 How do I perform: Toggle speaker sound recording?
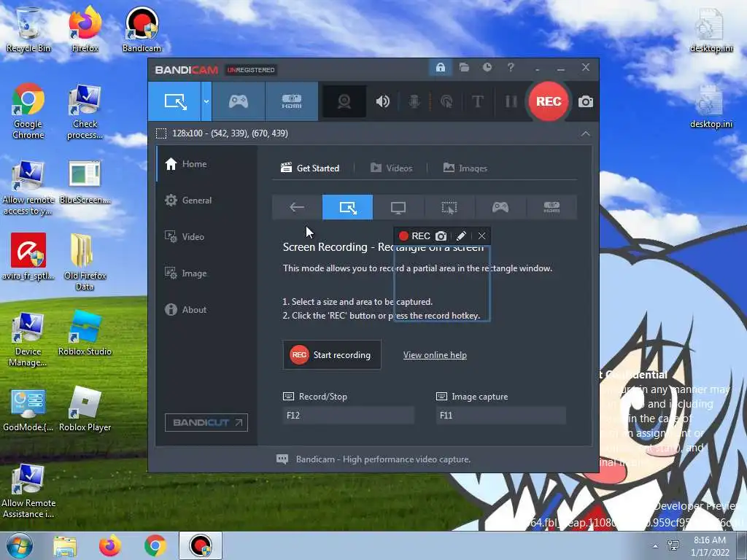(382, 101)
